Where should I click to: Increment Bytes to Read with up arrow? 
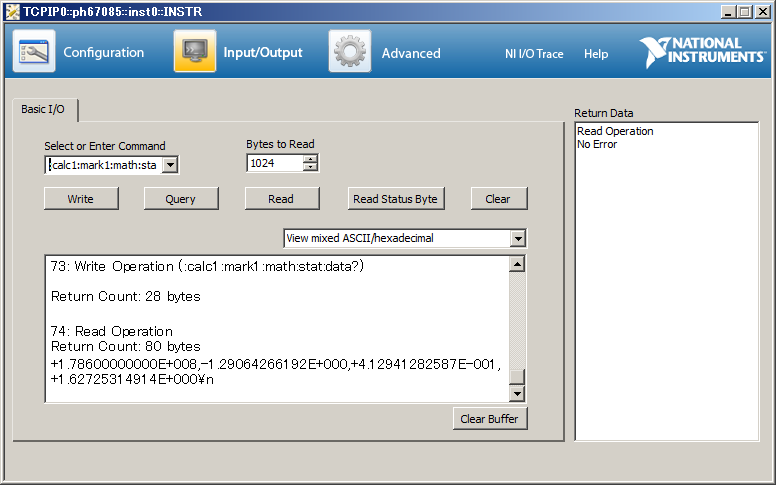click(310, 159)
